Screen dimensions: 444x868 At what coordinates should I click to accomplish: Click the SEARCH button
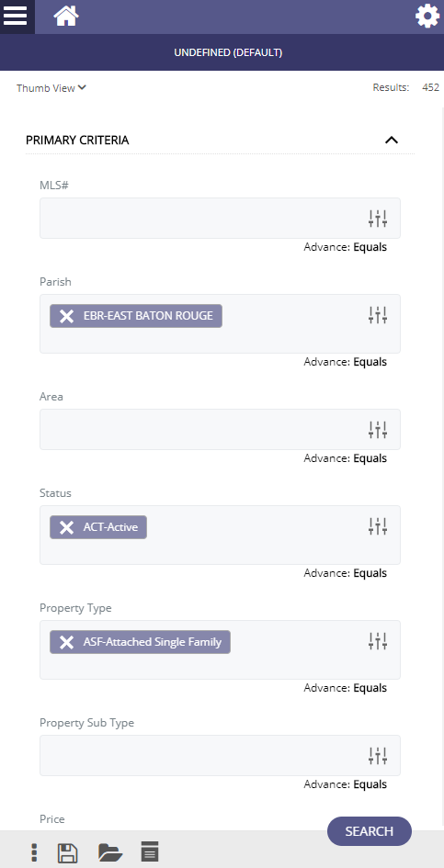[x=370, y=831]
